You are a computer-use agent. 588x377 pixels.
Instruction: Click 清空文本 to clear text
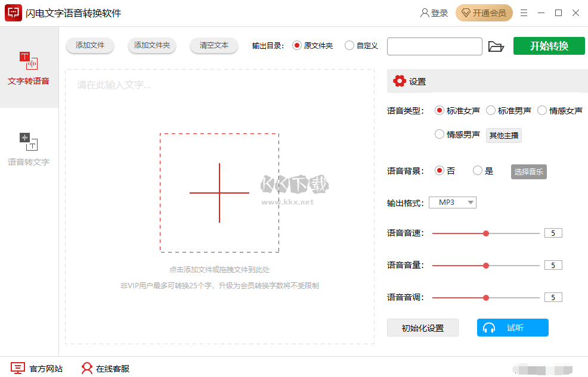tap(213, 46)
